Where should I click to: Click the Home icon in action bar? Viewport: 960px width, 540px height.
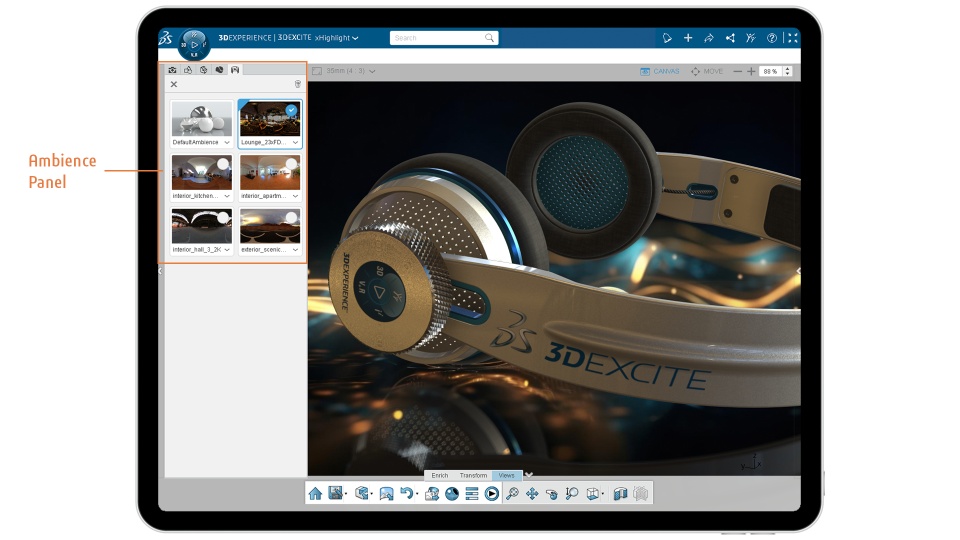(315, 493)
